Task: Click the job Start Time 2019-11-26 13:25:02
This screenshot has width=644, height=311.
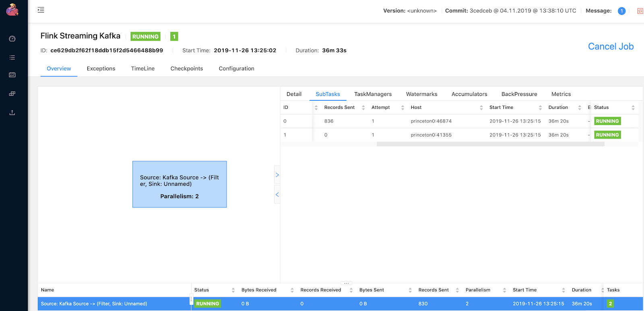Action: (245, 50)
